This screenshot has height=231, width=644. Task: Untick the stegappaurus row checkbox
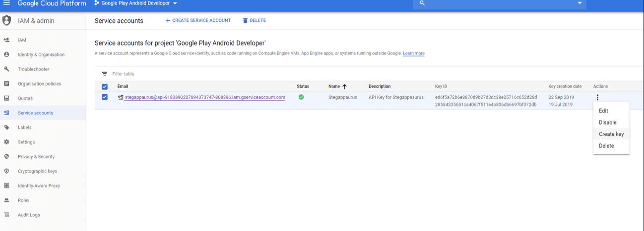click(x=105, y=97)
